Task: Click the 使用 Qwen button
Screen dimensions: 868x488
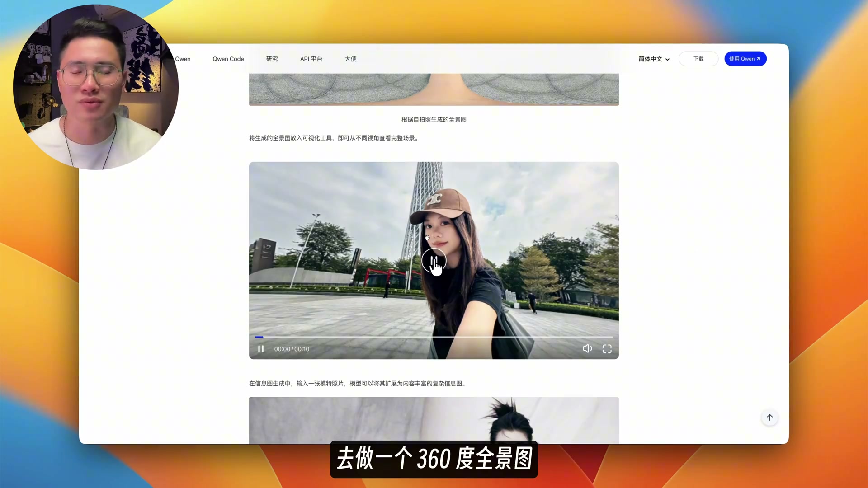Action: point(745,59)
